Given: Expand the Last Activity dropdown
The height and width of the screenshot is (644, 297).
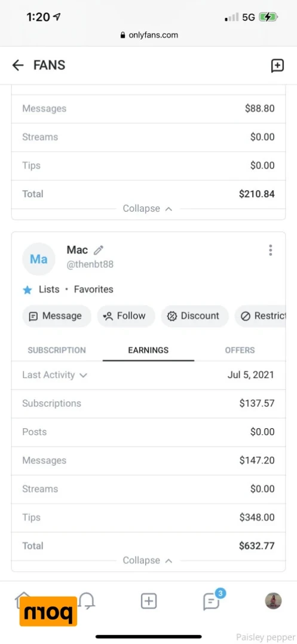Looking at the screenshot, I should 54,375.
